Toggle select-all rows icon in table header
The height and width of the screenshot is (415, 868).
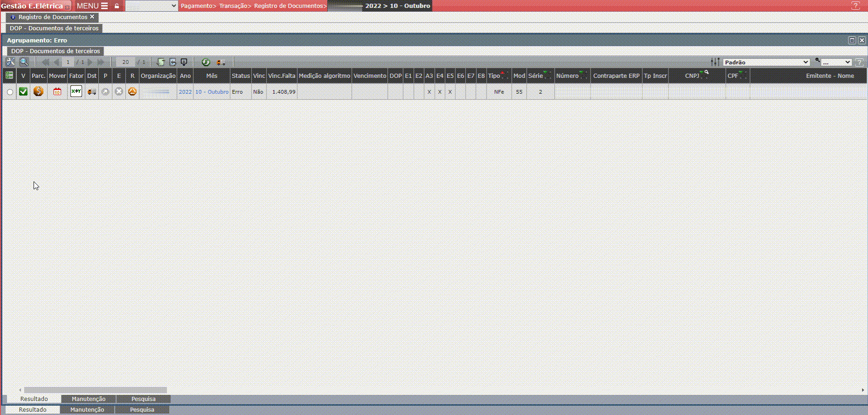(x=9, y=76)
